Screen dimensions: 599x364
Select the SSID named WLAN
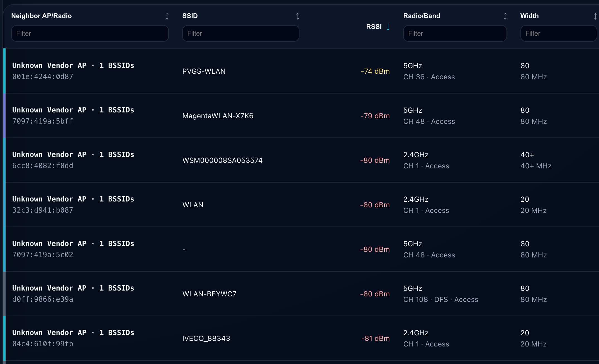(x=193, y=205)
